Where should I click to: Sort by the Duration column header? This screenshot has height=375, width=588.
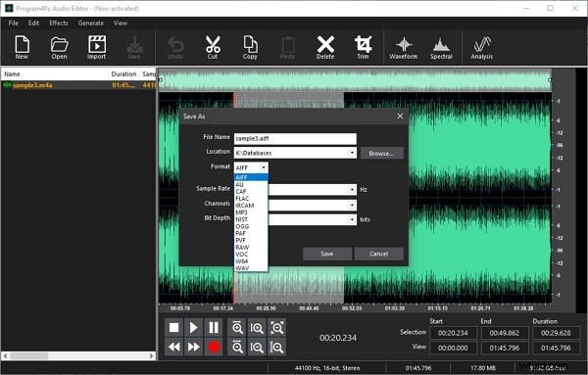pyautogui.click(x=123, y=73)
